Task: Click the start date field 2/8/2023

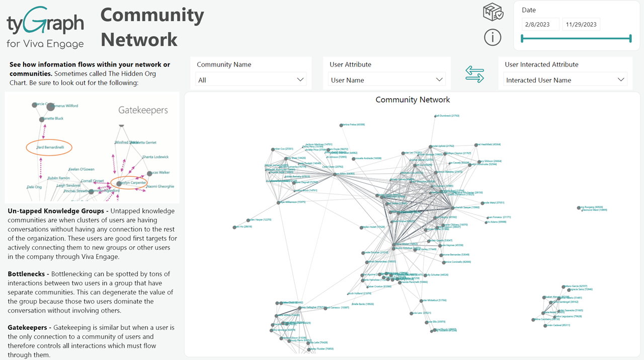Action: (x=540, y=24)
